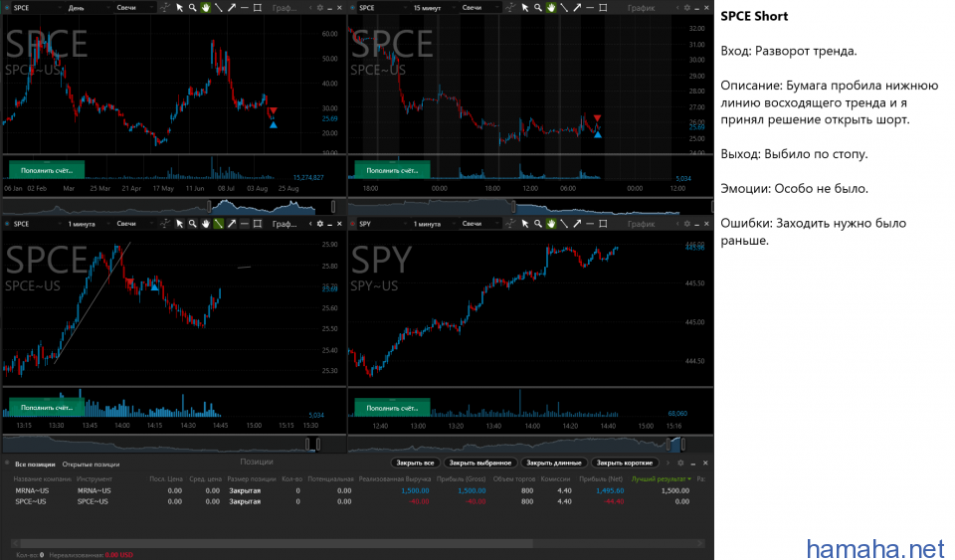Select rectangle tool in SPY chart
Viewport: 955px width, 560px height.
(x=603, y=224)
